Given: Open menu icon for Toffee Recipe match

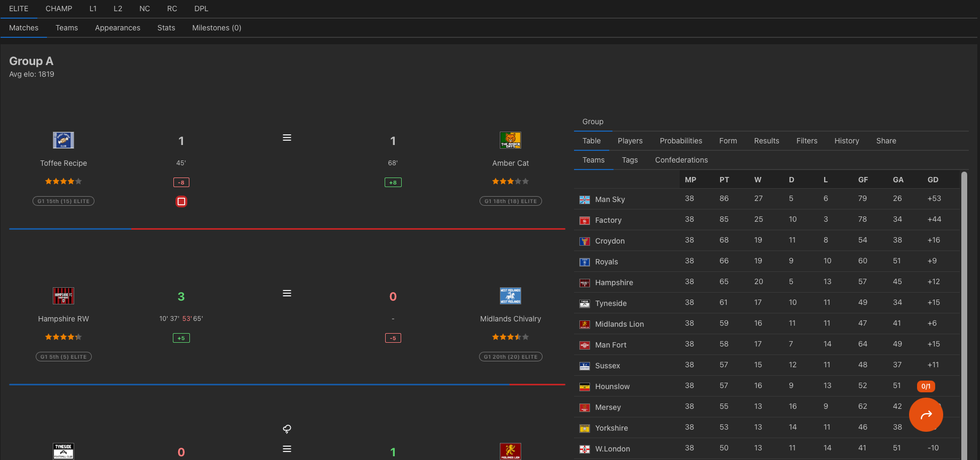Looking at the screenshot, I should click(287, 138).
